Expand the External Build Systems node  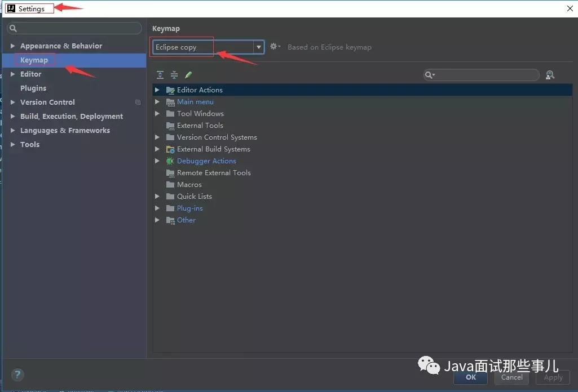157,149
